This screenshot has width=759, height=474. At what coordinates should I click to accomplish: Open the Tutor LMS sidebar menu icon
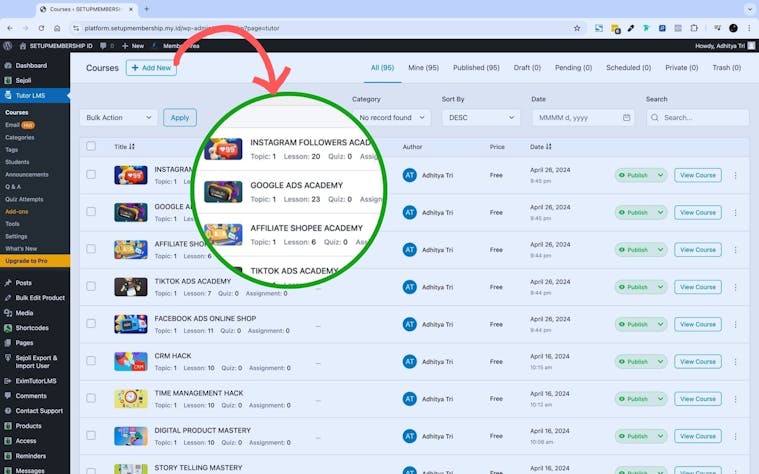pyautogui.click(x=8, y=96)
